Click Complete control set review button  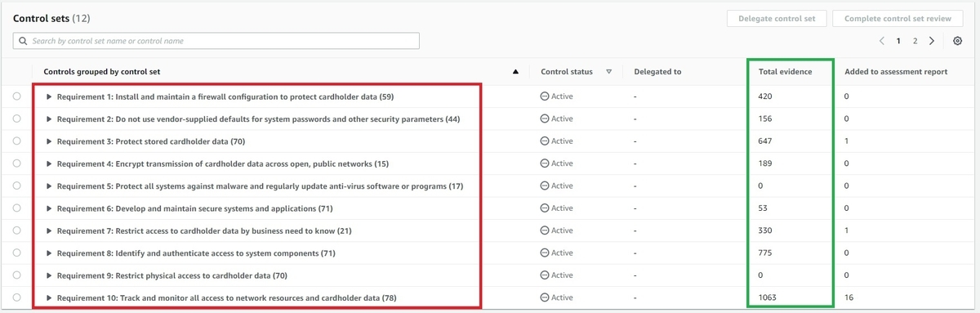pyautogui.click(x=898, y=18)
